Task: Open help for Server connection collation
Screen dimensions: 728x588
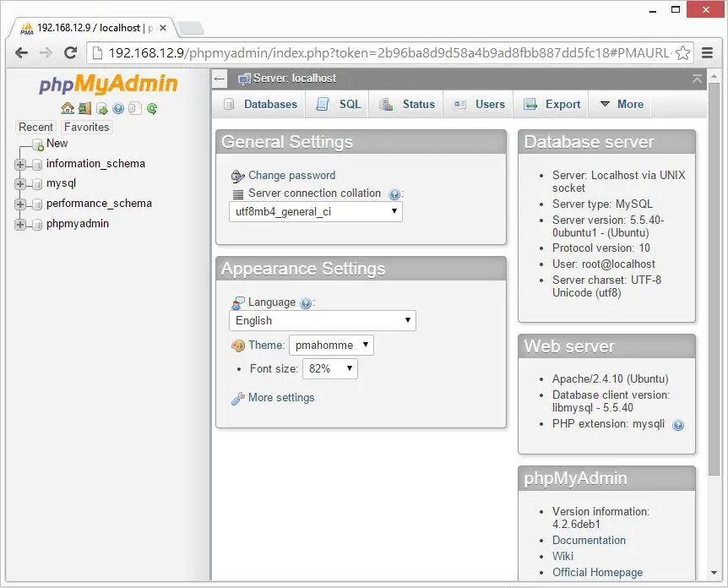Action: pyautogui.click(x=394, y=194)
